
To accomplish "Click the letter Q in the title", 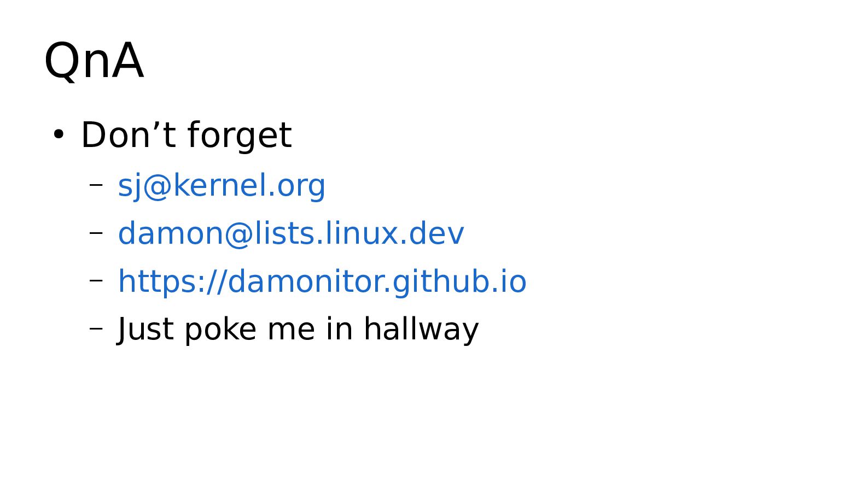I will 61,62.
